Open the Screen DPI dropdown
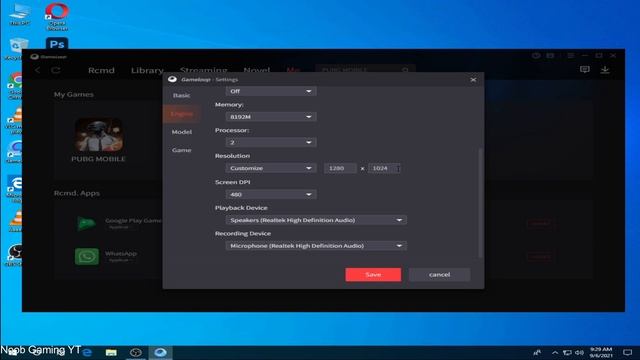This screenshot has width=640, height=360. (271, 195)
